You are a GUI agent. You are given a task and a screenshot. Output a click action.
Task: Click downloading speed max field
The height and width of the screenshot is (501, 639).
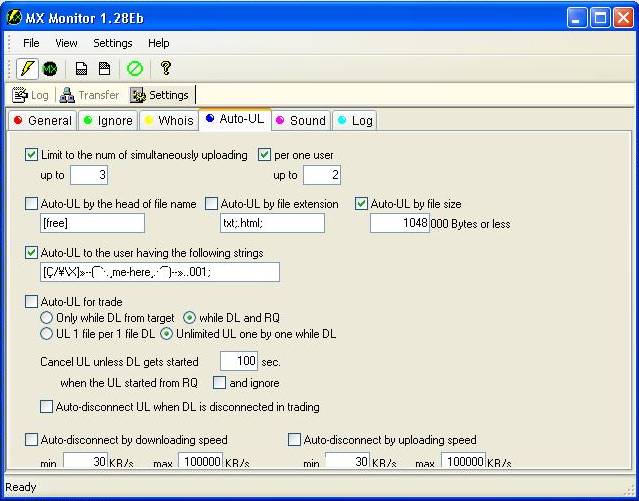pyautogui.click(x=201, y=460)
